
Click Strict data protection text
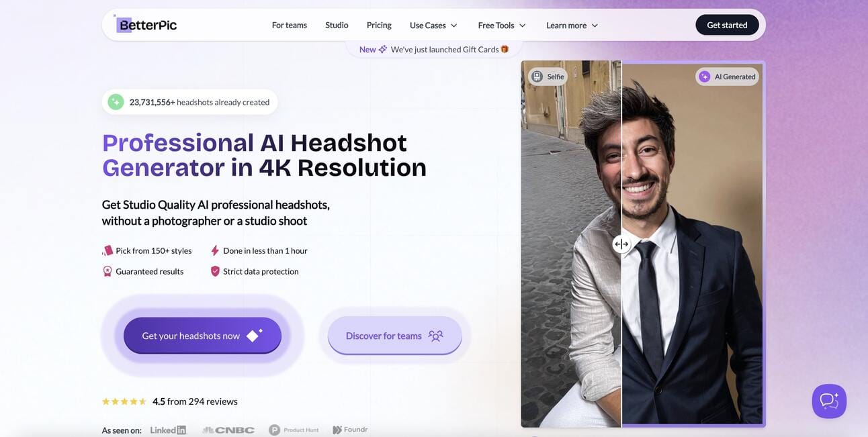[x=261, y=271]
